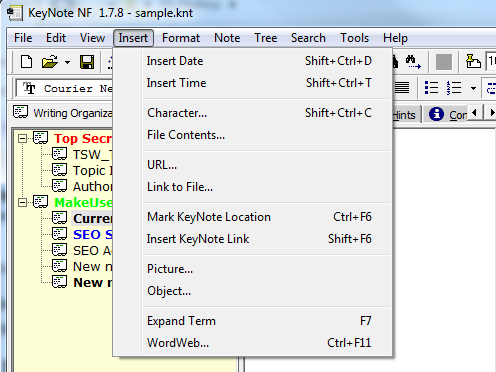The image size is (496, 372).
Task: Select the blue bold SEO tree node
Action: pos(93,234)
